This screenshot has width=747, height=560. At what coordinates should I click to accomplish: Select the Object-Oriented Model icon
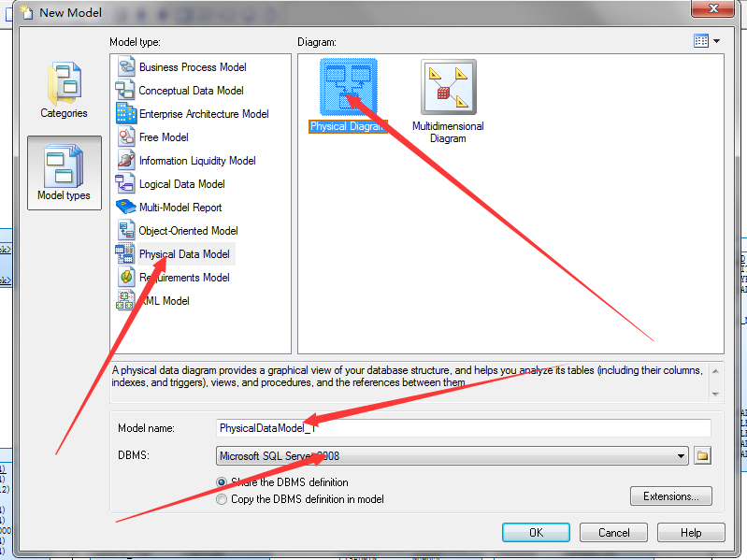[126, 231]
